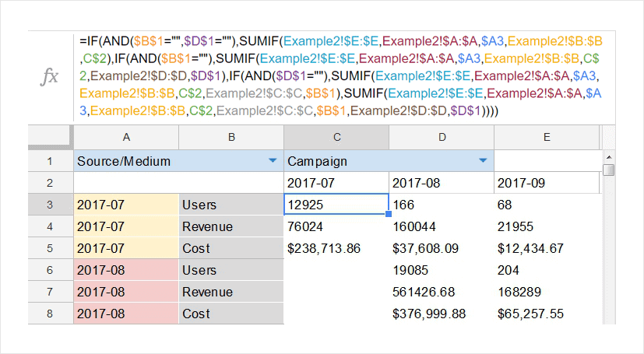Image resolution: width=644 pixels, height=354 pixels.
Task: Click the fx function icon
Action: pos(49,76)
